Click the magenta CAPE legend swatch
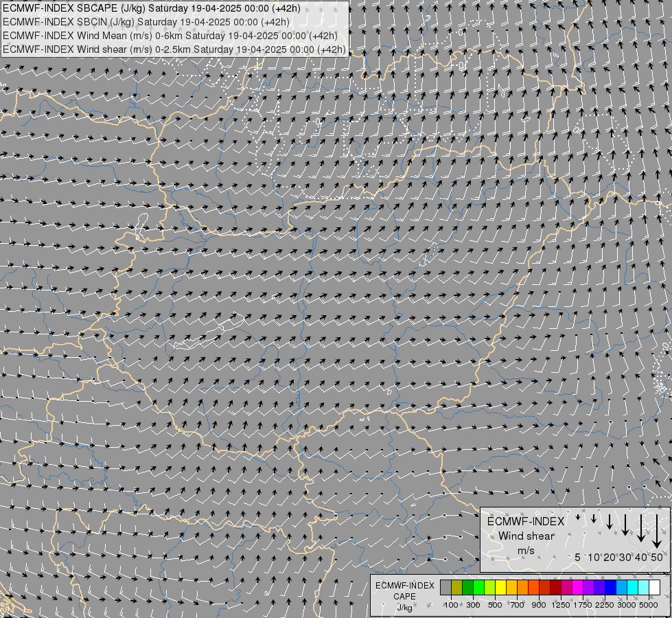Image resolution: width=672 pixels, height=618 pixels. (578, 587)
